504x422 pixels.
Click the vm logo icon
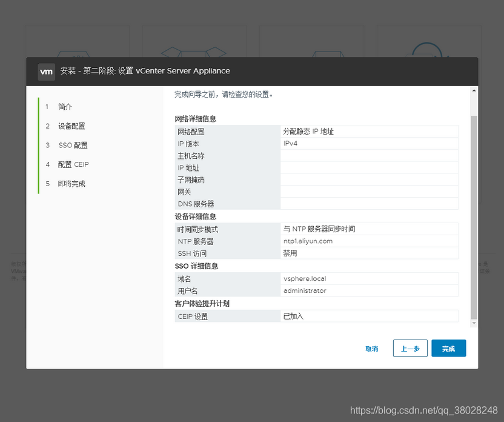tap(47, 72)
